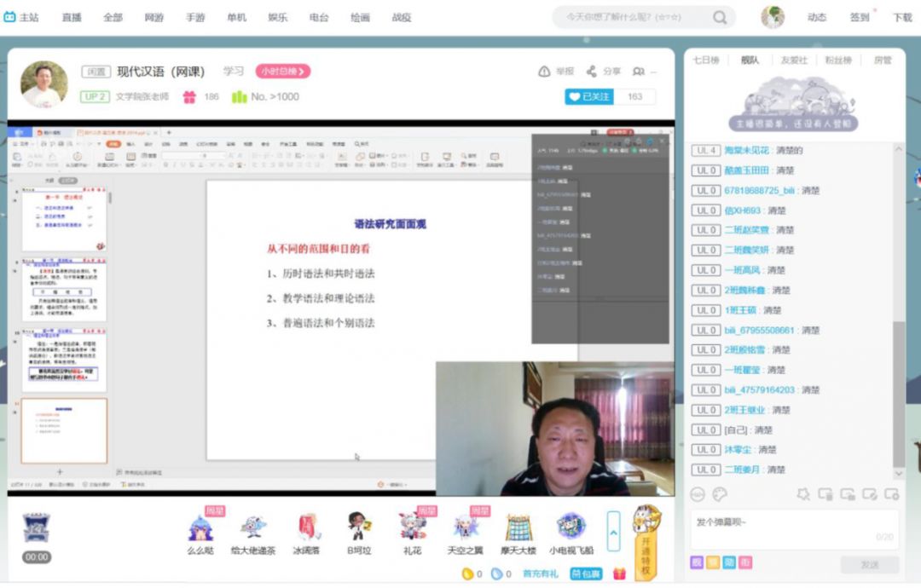Image resolution: width=921 pixels, height=588 pixels.
Task: Click the search magnifier icon
Action: tap(721, 17)
